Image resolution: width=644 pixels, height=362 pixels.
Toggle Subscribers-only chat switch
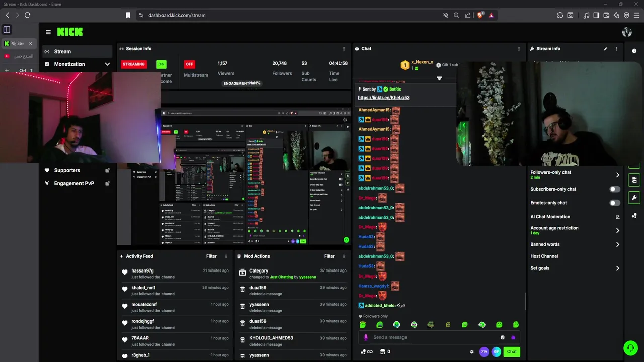(615, 189)
